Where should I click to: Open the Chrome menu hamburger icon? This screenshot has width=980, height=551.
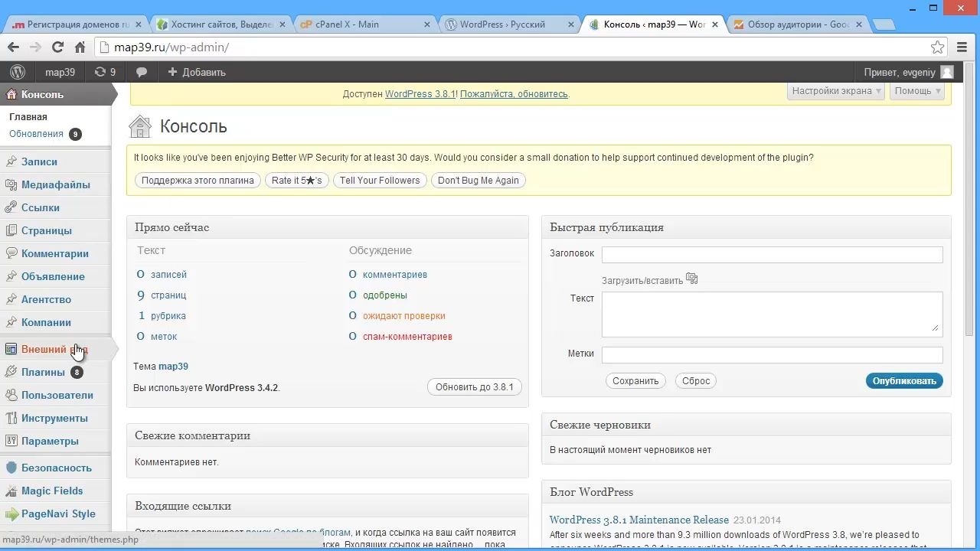962,47
